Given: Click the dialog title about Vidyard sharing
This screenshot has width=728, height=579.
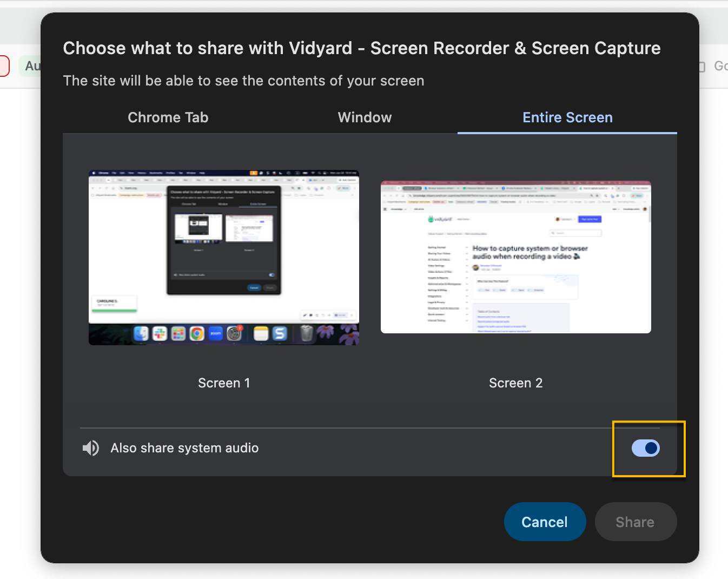Looking at the screenshot, I should coord(362,48).
